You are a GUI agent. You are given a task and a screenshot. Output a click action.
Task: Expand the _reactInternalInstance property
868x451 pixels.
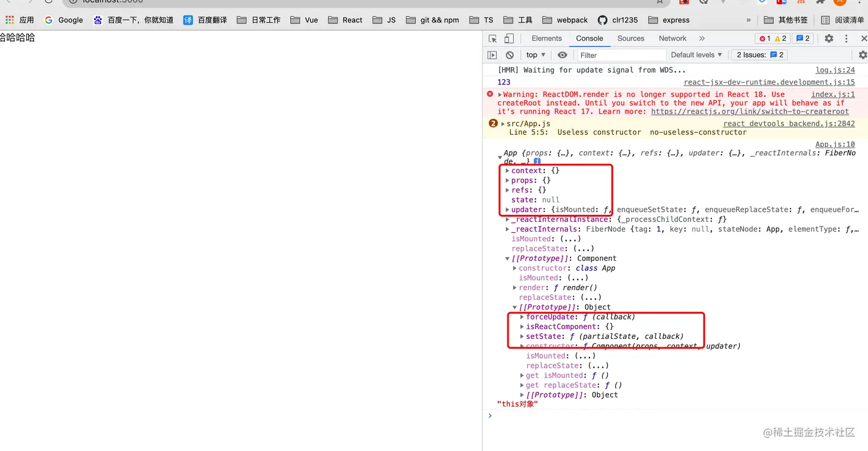pos(507,219)
